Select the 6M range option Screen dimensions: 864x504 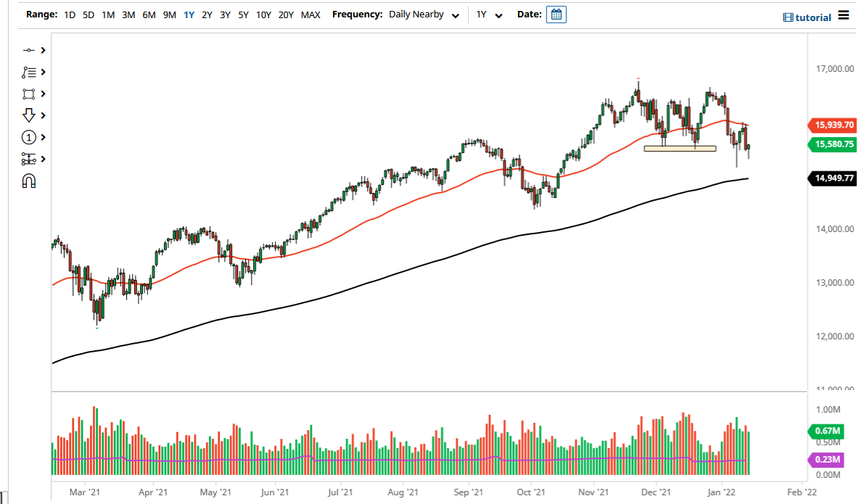(x=149, y=15)
